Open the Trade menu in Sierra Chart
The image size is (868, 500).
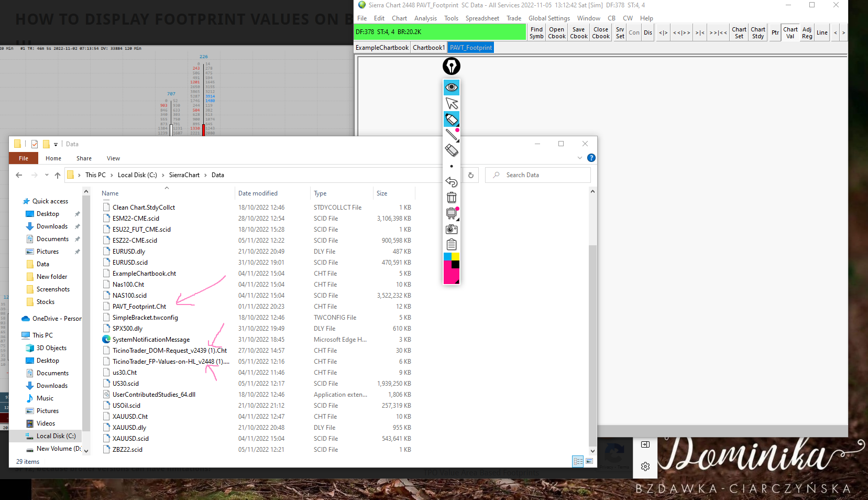click(514, 18)
